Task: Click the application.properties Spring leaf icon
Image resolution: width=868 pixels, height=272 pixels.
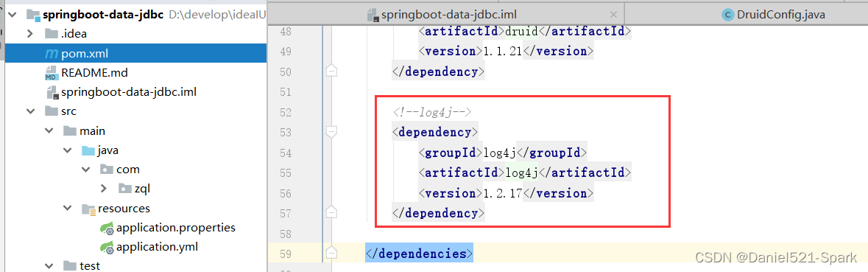Action: coord(107,228)
